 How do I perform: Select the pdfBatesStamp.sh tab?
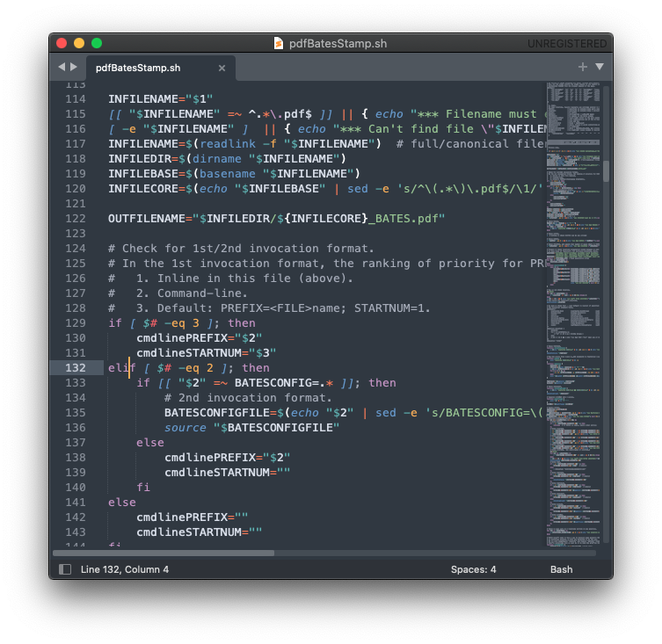tap(161, 68)
